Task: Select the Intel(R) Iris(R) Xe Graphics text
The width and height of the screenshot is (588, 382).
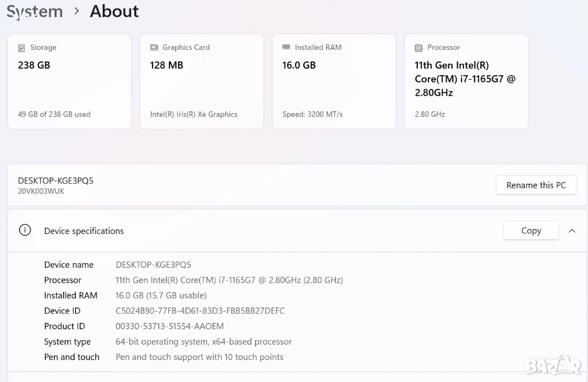Action: coord(194,114)
